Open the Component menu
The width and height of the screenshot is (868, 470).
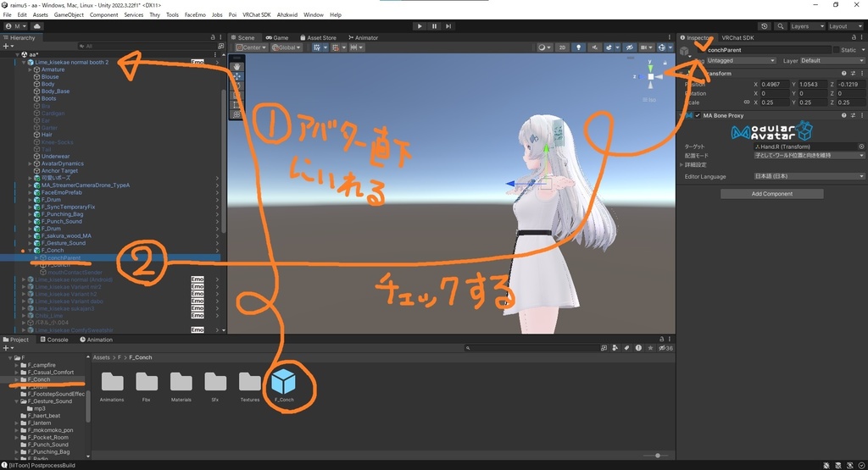pyautogui.click(x=103, y=15)
